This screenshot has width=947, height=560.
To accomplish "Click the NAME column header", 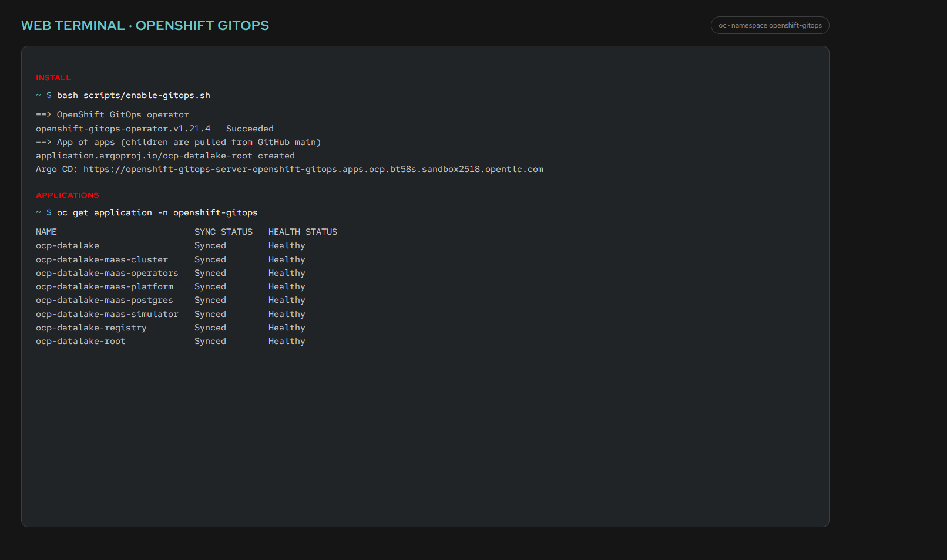I will 46,232.
